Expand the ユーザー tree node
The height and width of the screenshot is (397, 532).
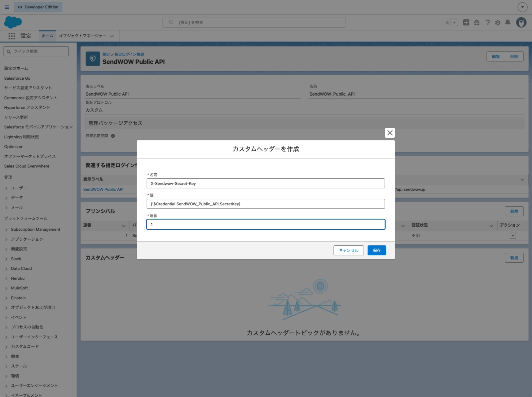[x=6, y=188]
